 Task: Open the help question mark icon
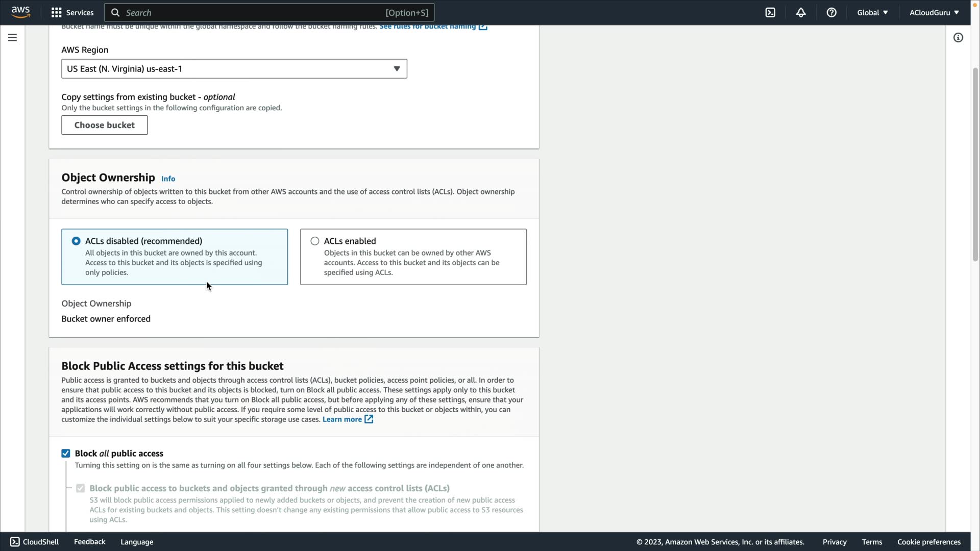tap(831, 12)
